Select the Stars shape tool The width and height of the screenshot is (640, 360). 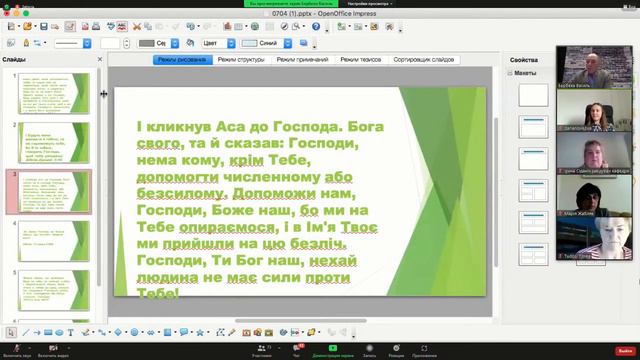[200, 333]
